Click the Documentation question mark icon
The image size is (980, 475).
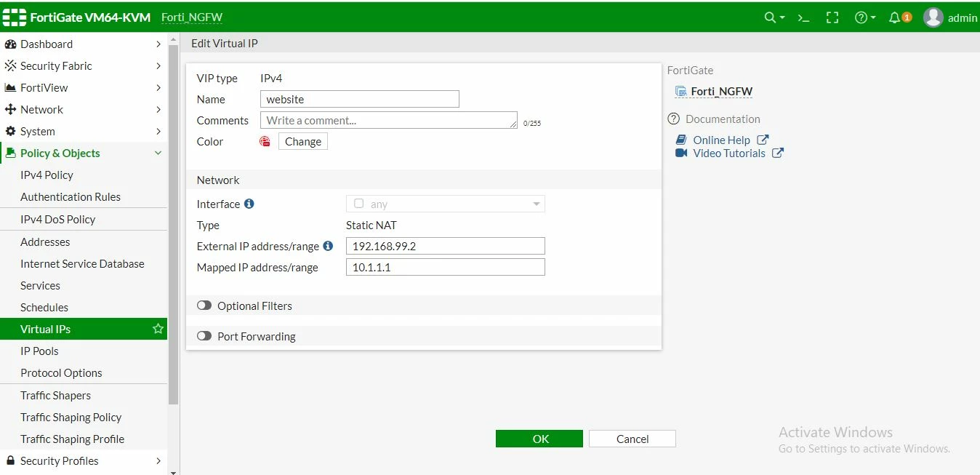pyautogui.click(x=673, y=119)
